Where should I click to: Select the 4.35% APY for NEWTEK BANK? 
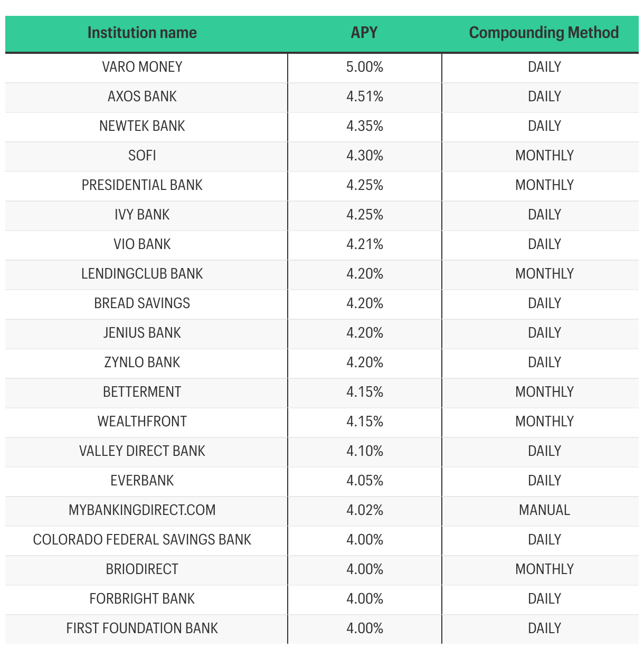pos(365,126)
